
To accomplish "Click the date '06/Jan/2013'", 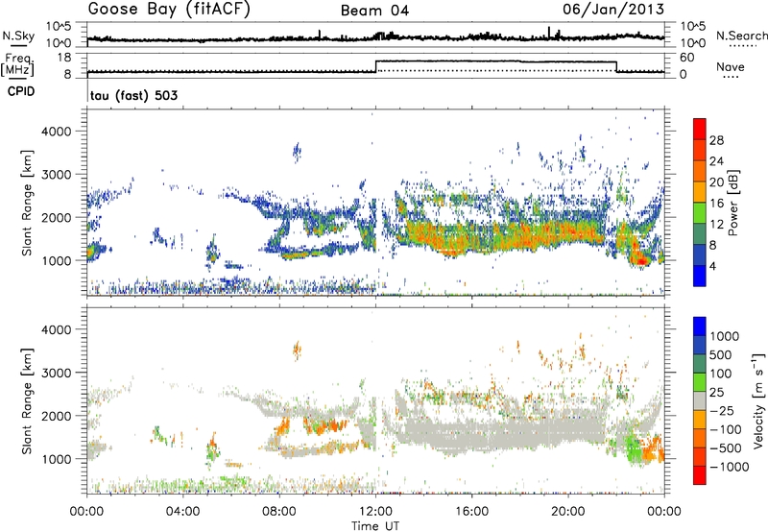I will [x=613, y=9].
